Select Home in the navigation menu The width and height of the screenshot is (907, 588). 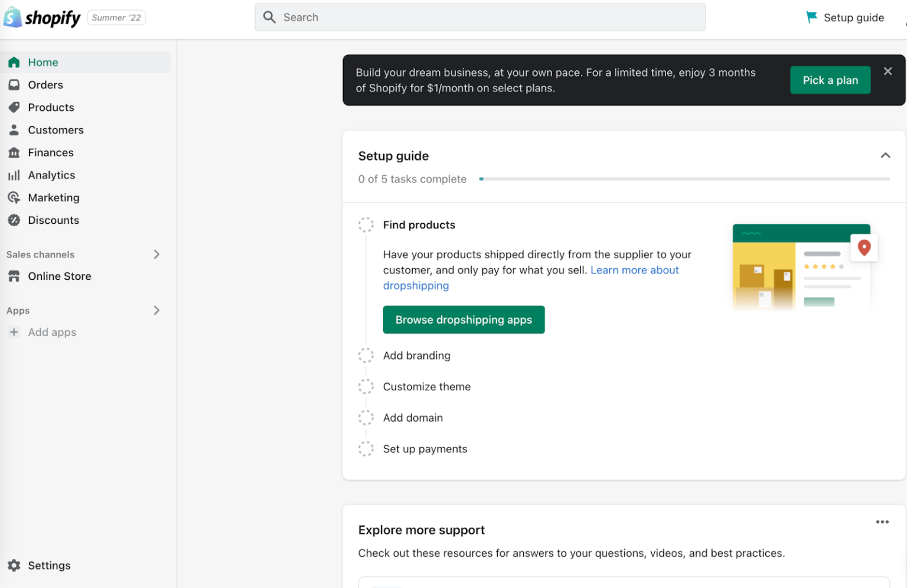43,62
